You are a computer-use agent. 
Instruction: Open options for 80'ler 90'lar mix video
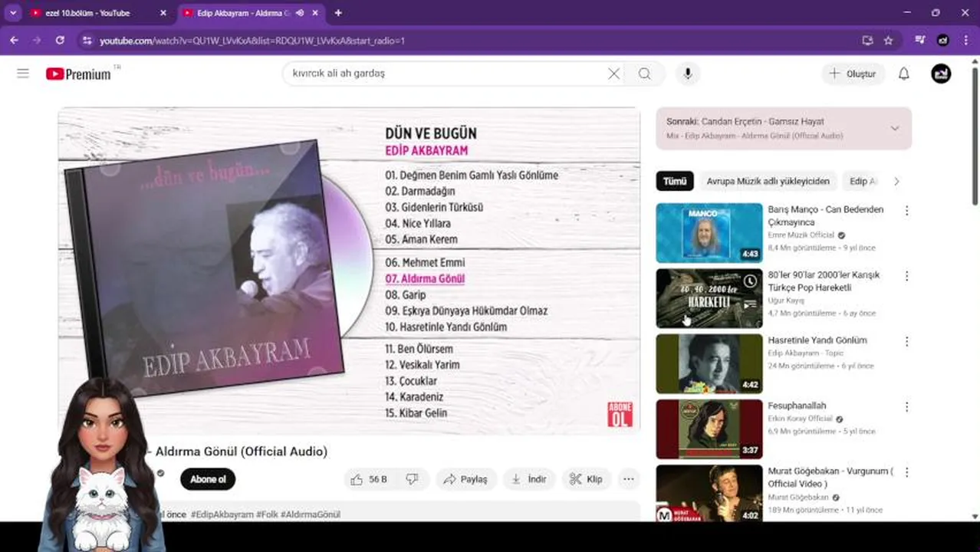(906, 276)
